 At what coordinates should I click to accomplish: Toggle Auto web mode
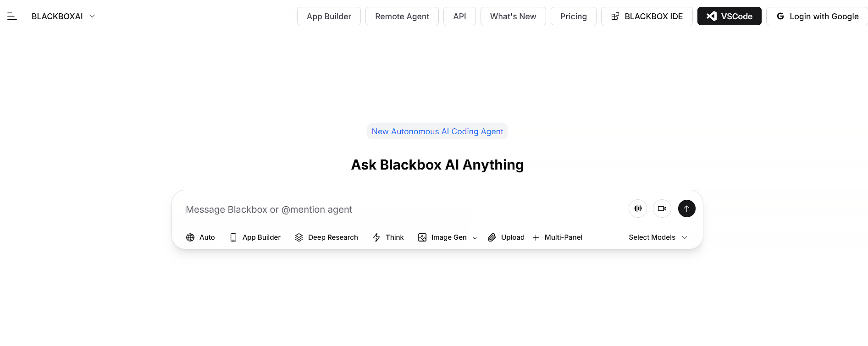click(x=200, y=237)
